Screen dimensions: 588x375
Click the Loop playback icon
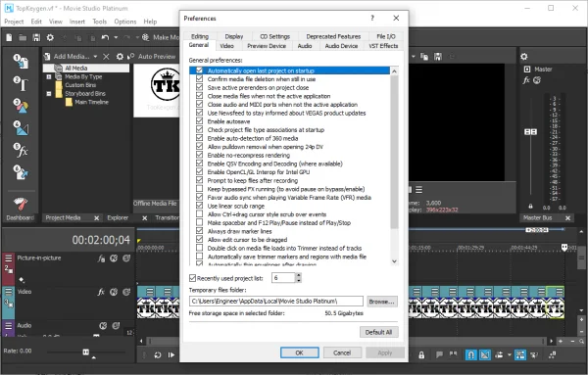tap(158, 354)
